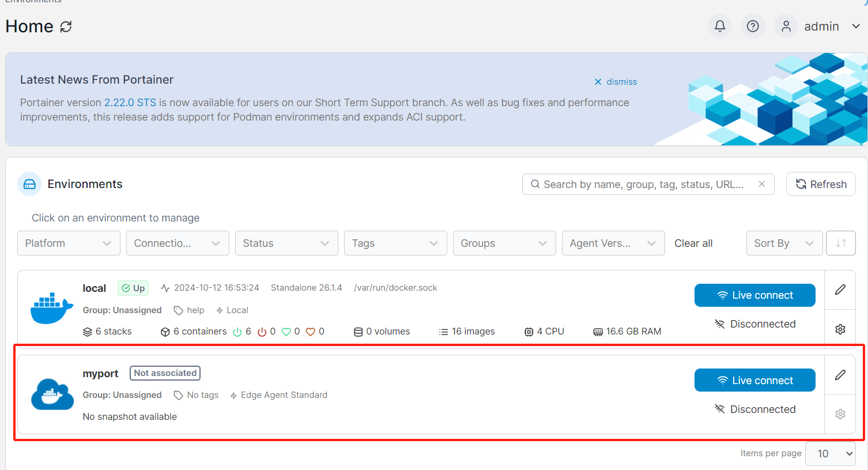Image resolution: width=868 pixels, height=470 pixels.
Task: Click the 16.6 GB RAM memory icon
Action: (598, 332)
